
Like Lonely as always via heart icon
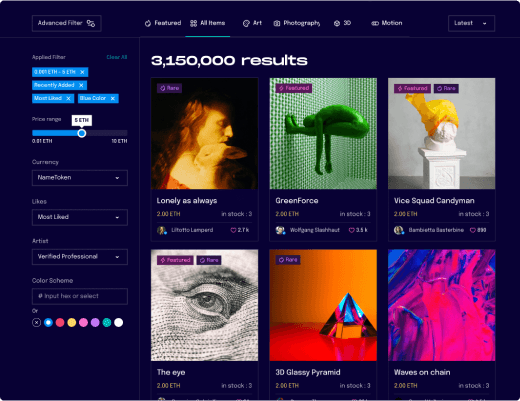(x=233, y=230)
